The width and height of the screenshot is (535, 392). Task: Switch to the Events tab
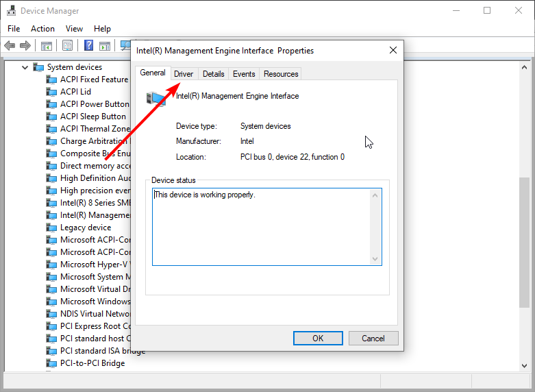[x=244, y=74]
